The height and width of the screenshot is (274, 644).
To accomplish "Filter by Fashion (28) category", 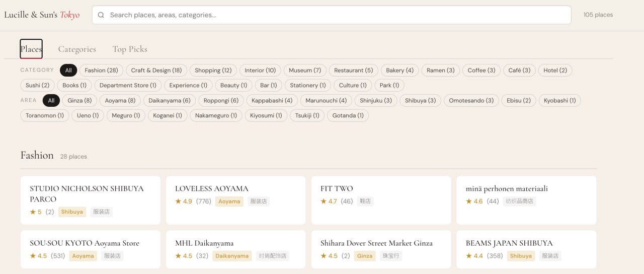I will [101, 71].
